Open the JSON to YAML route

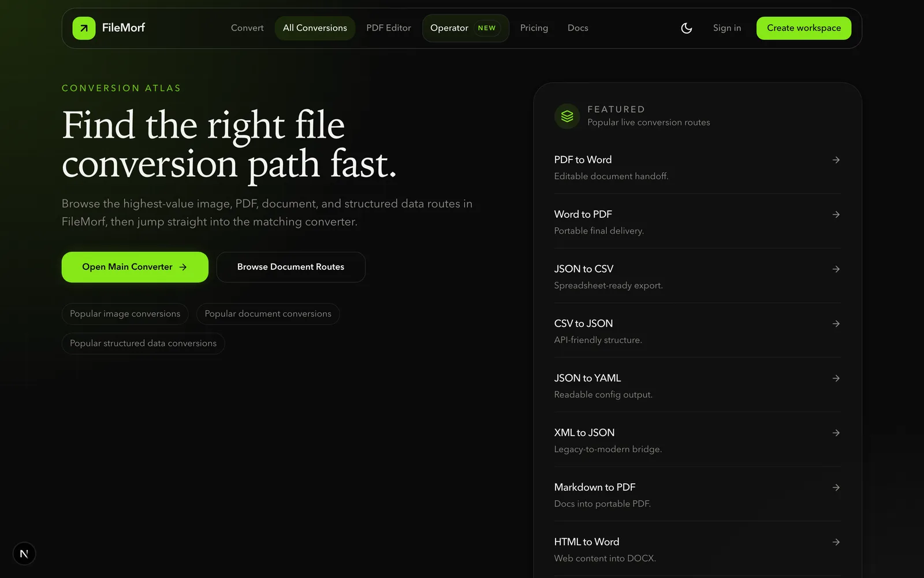tap(697, 386)
